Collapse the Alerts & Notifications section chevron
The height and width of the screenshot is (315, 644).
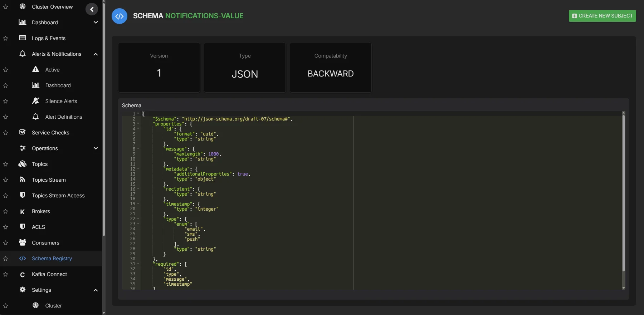point(96,54)
